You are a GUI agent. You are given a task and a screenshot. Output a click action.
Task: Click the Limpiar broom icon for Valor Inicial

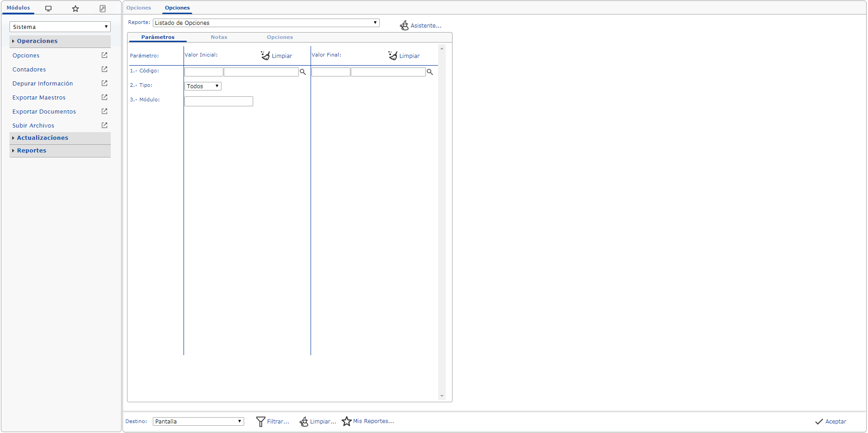pyautogui.click(x=265, y=55)
